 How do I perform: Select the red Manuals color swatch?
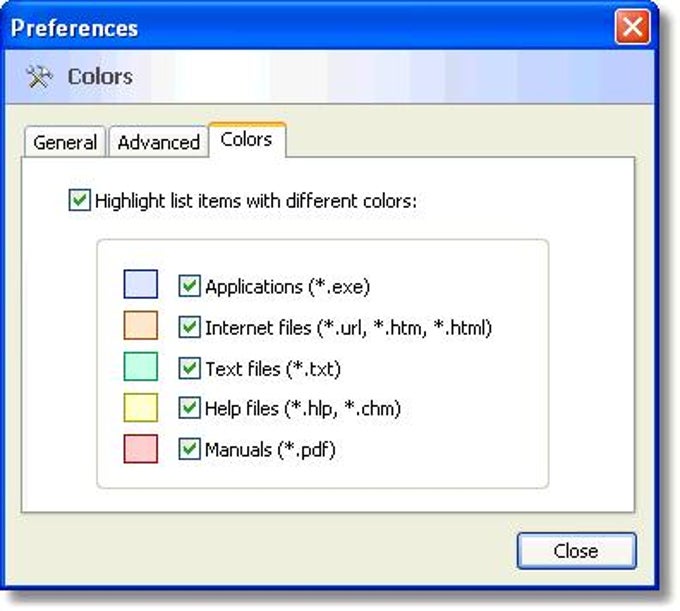click(141, 449)
